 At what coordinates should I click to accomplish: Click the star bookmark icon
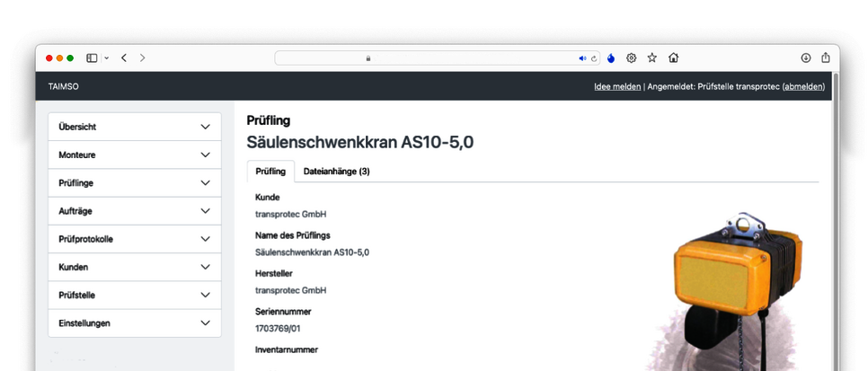tap(652, 57)
